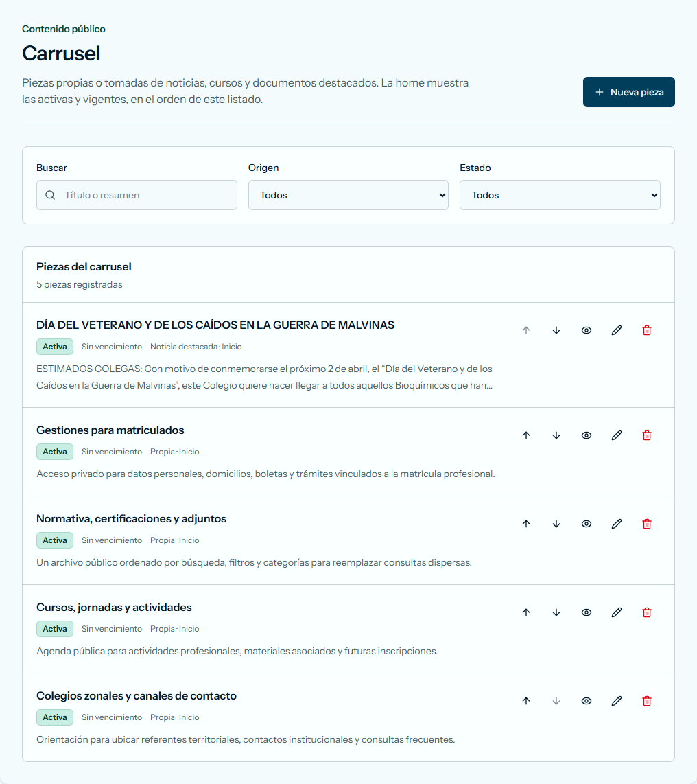This screenshot has height=784, width=697.
Task: Toggle visibility of 'Cursos, jornadas y actividades'
Action: coord(587,612)
